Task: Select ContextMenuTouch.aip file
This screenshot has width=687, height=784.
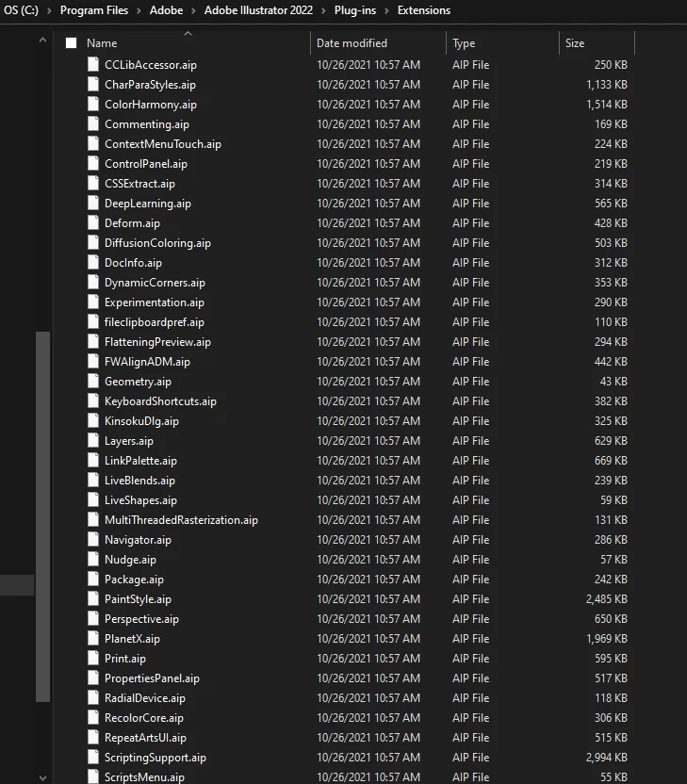Action: point(162,143)
